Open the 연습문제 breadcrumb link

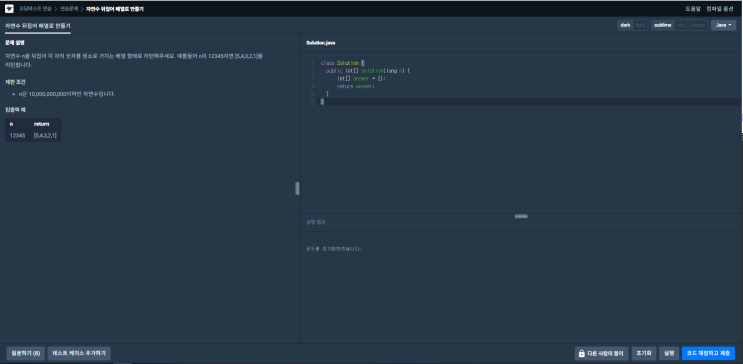coord(68,9)
